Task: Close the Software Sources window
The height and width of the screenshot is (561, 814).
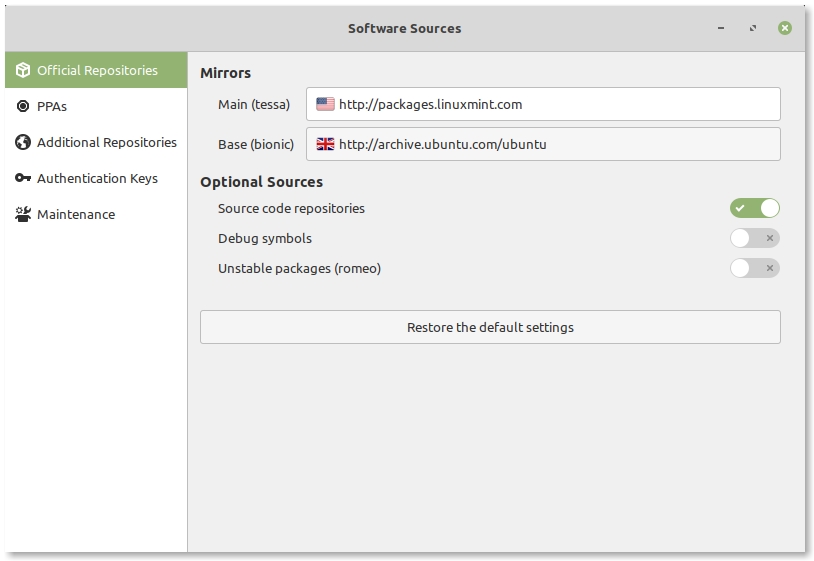Action: (785, 28)
